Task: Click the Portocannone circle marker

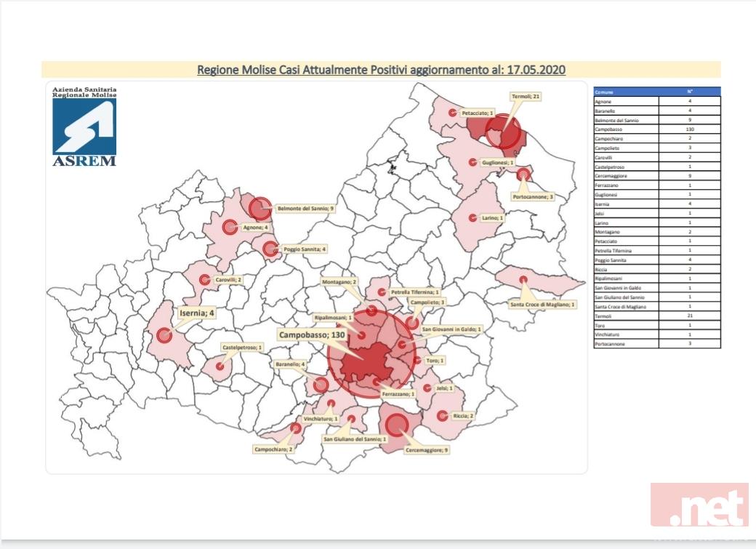Action: pyautogui.click(x=523, y=175)
